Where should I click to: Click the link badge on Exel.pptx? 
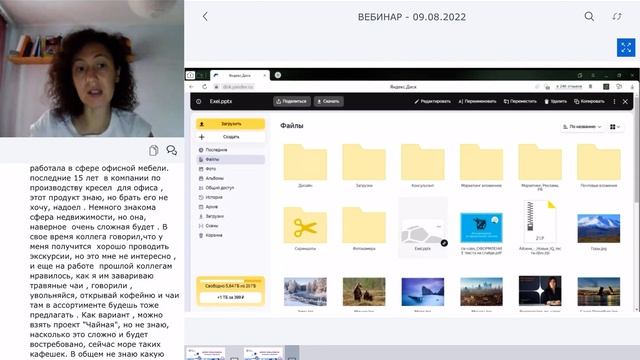pyautogui.click(x=444, y=243)
